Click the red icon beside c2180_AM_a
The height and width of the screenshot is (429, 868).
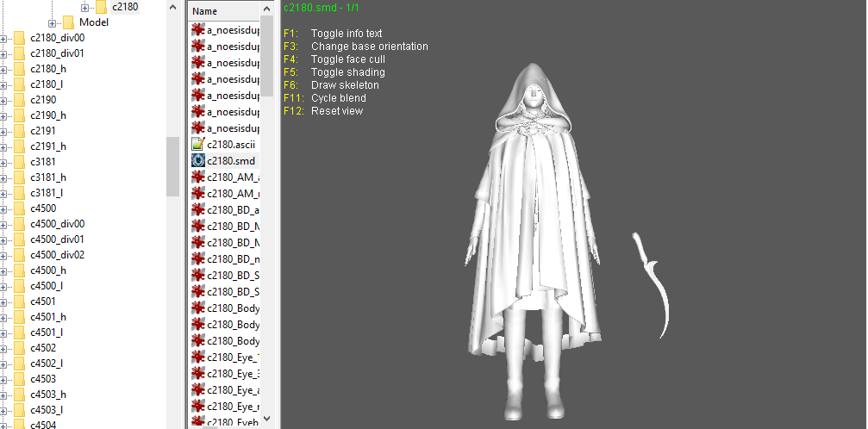[x=198, y=177]
